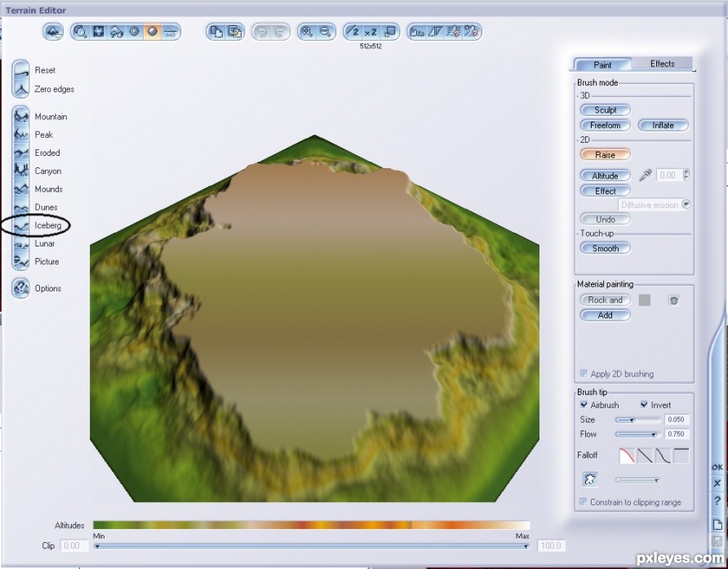Screen dimensions: 728x569
Task: Click the Zoom in magnifier icon
Action: [x=307, y=32]
